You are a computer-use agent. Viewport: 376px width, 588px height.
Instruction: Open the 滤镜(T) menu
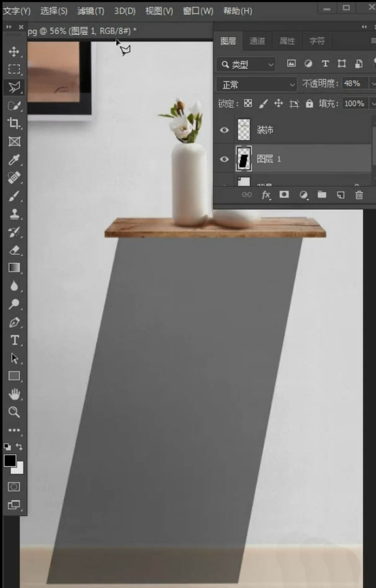click(91, 11)
